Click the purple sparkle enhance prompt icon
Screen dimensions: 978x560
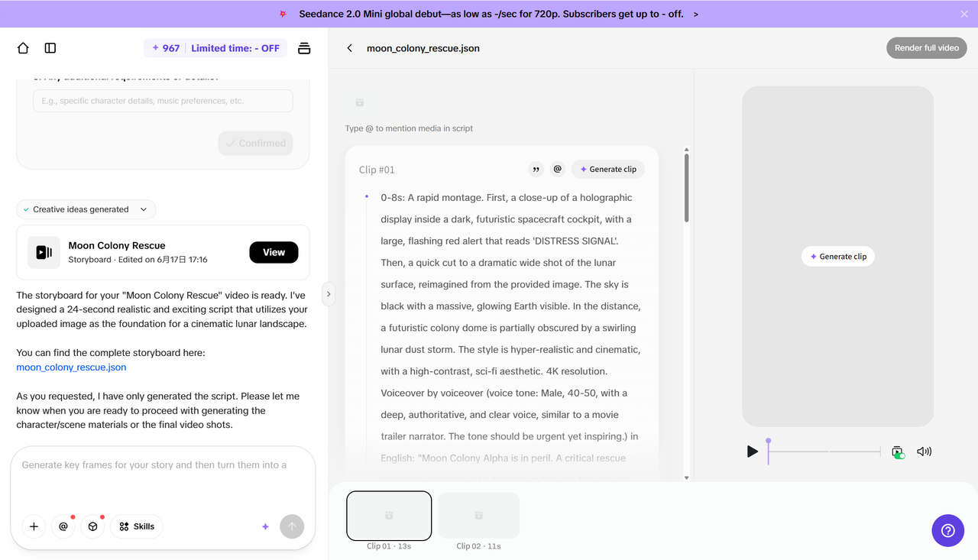[265, 526]
